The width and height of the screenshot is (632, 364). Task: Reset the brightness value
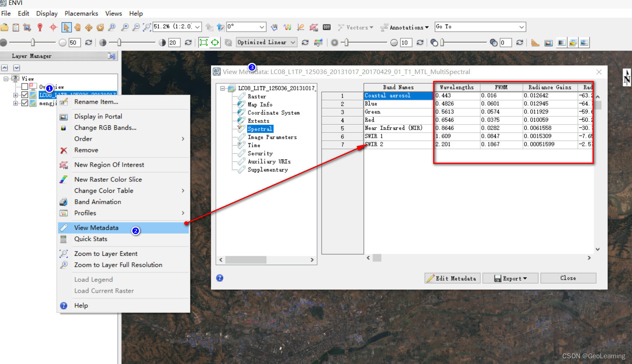pyautogui.click(x=88, y=42)
